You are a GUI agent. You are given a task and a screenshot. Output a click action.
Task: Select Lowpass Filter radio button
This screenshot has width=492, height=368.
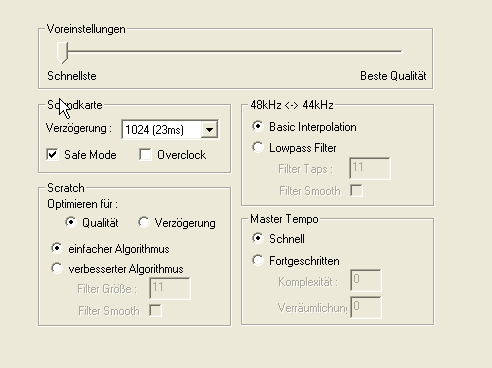tap(258, 147)
